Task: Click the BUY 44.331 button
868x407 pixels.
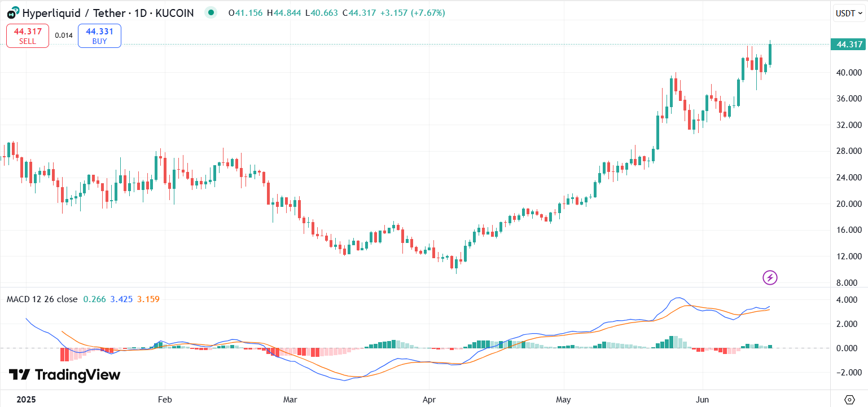Action: coord(99,36)
